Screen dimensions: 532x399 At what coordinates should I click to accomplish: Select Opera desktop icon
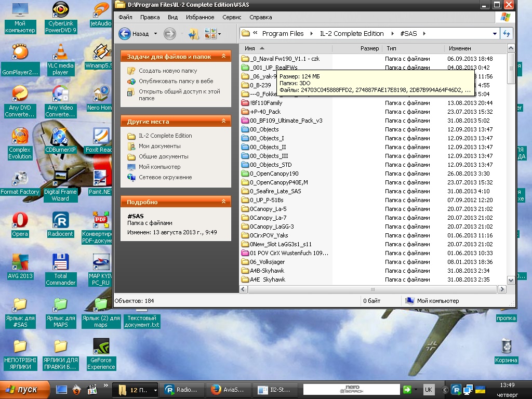point(20,224)
